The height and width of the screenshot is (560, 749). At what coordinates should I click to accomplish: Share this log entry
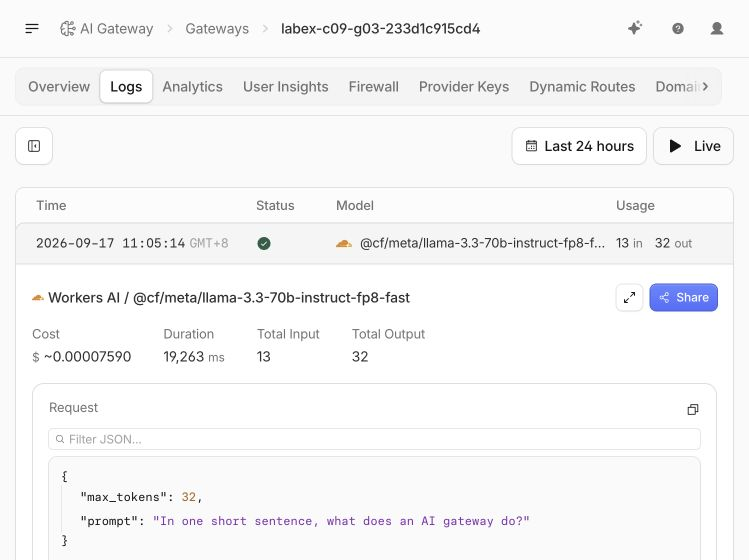tap(683, 297)
